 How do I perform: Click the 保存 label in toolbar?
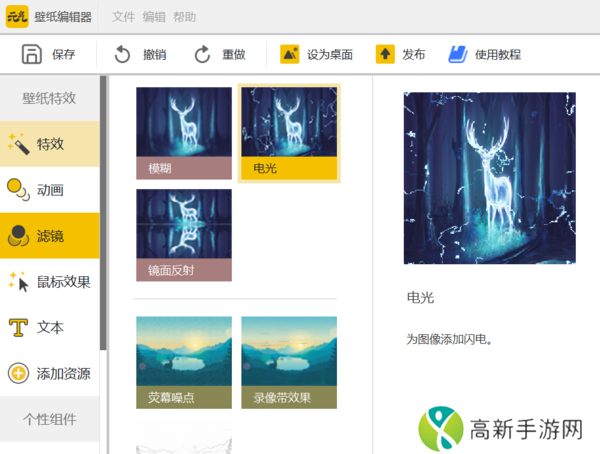coord(64,54)
